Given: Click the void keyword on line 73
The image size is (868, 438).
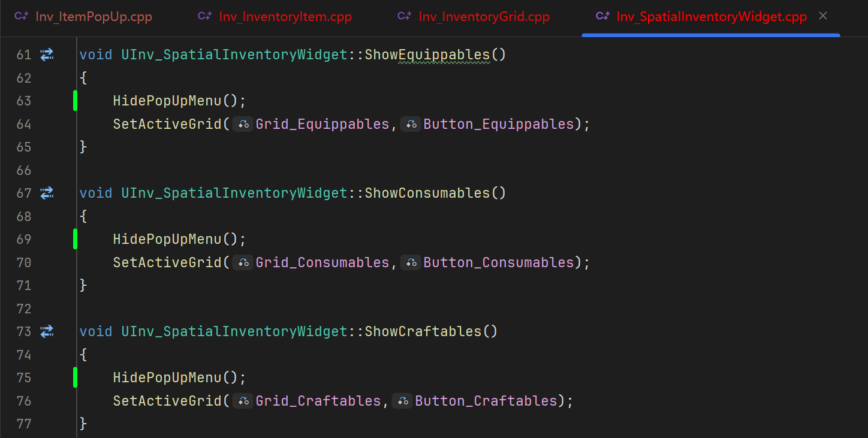Looking at the screenshot, I should [96, 331].
